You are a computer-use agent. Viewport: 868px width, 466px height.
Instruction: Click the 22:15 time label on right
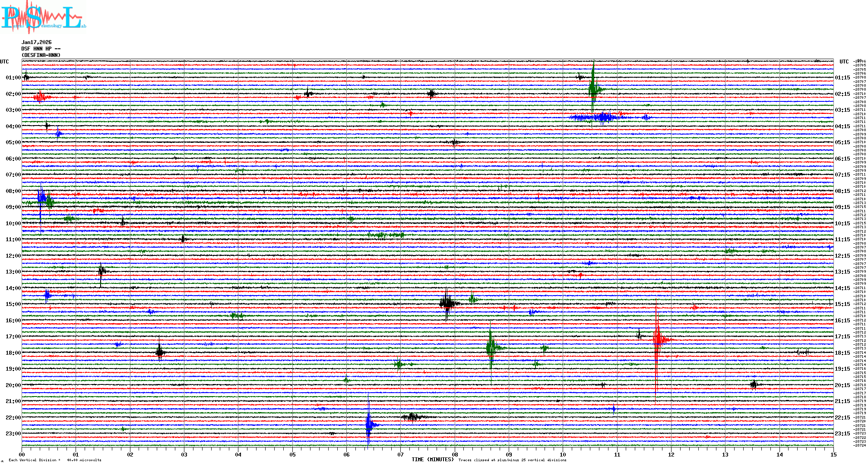click(842, 418)
